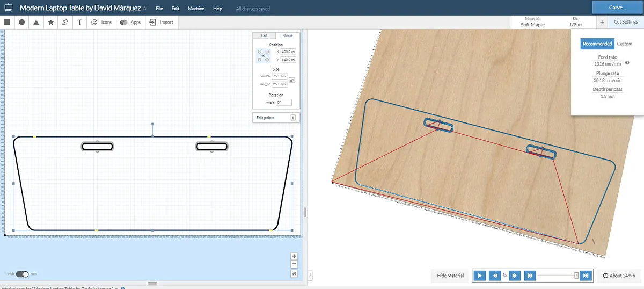Click the Width input field
The image size is (644, 289).
(x=280, y=76)
